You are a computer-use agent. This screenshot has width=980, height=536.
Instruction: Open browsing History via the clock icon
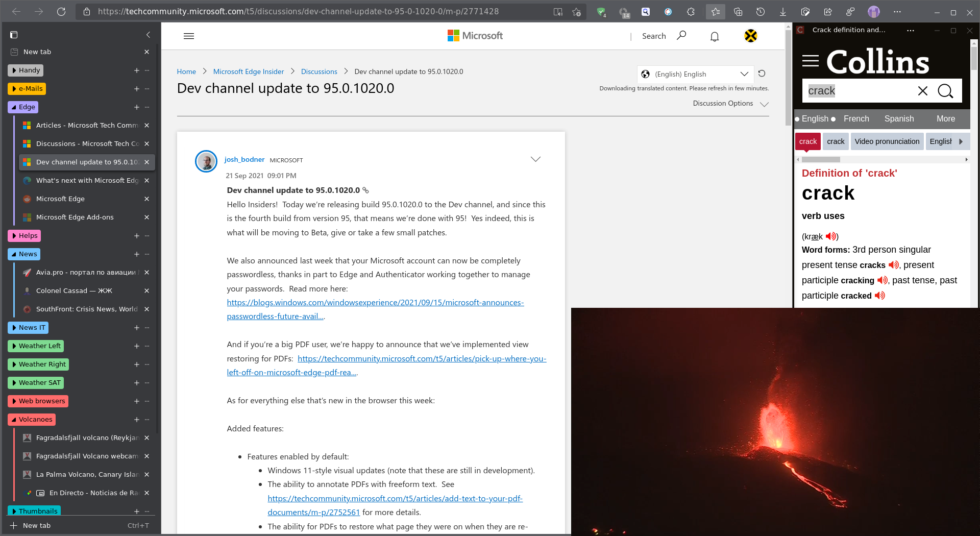(760, 11)
